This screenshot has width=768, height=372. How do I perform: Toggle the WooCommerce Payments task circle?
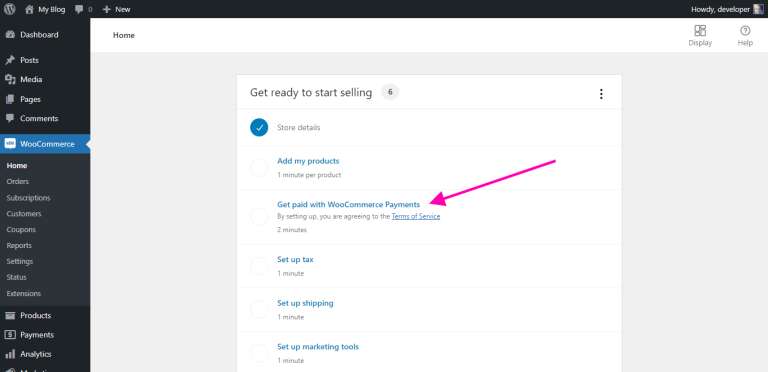pyautogui.click(x=259, y=217)
